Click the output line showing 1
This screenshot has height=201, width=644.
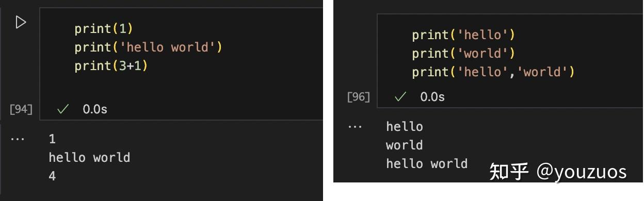pyautogui.click(x=52, y=139)
